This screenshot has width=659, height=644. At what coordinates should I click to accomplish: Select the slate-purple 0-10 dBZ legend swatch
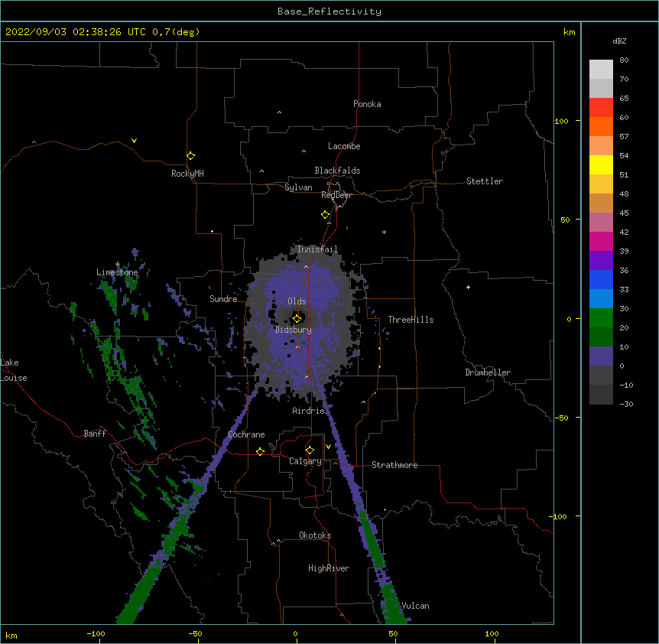coord(601,356)
